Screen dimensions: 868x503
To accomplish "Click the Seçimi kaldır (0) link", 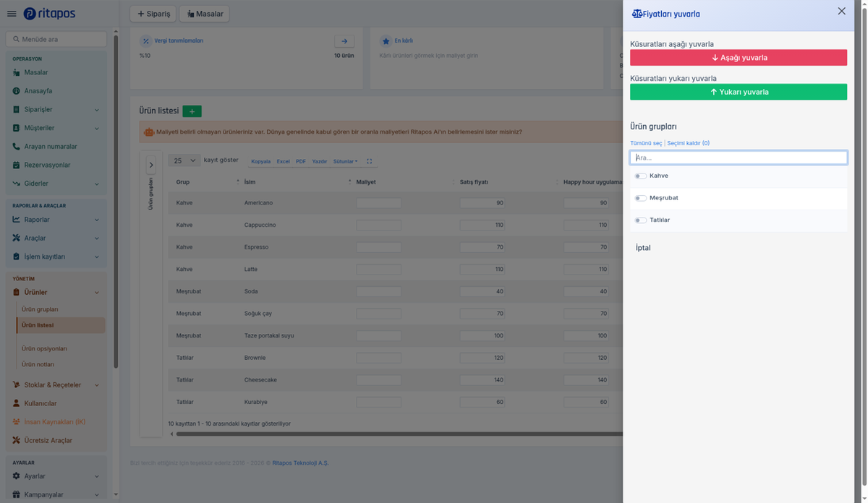I will pyautogui.click(x=688, y=143).
